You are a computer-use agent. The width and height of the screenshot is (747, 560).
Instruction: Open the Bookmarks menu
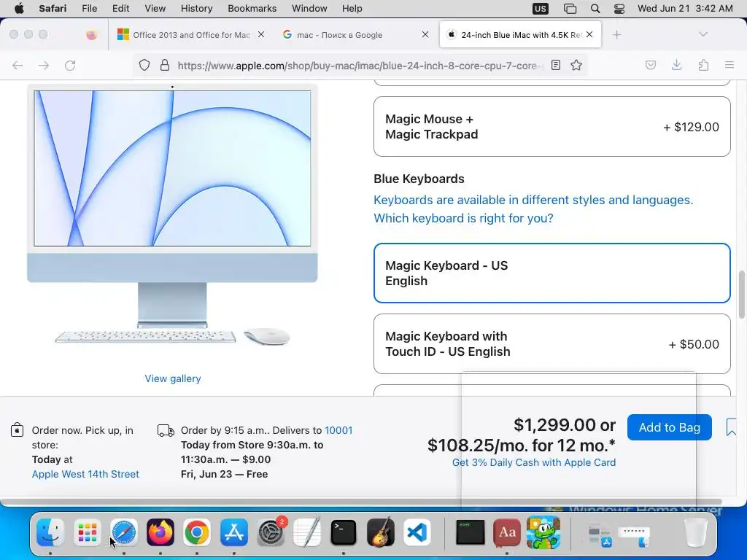coord(252,9)
